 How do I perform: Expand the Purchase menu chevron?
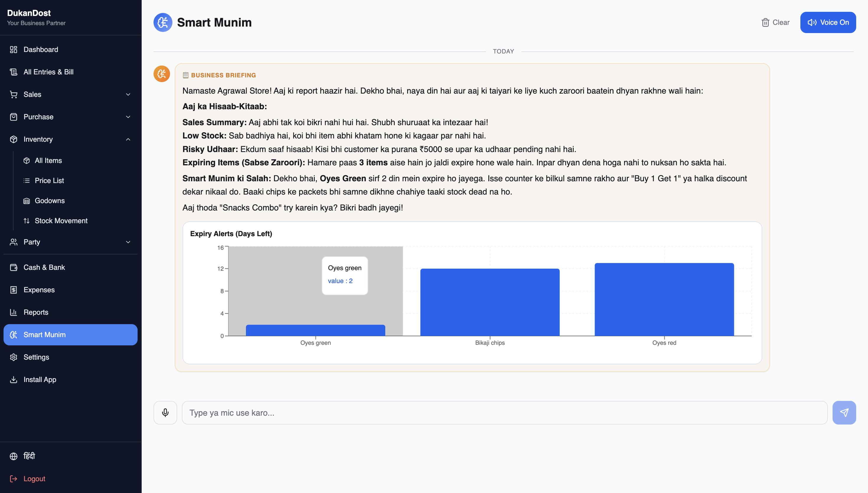click(x=128, y=117)
